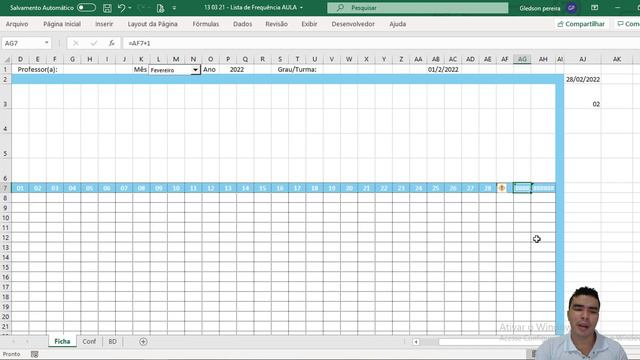
Task: Click the previous sheet navigation arrow
Action: [13, 342]
